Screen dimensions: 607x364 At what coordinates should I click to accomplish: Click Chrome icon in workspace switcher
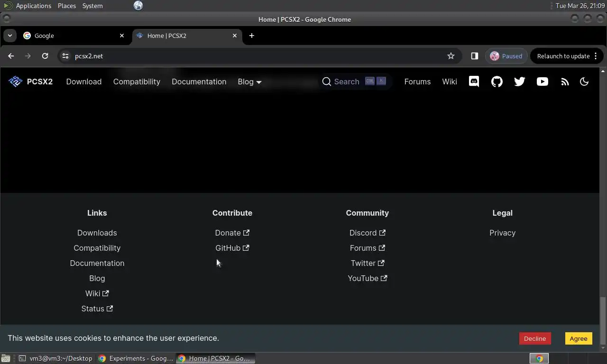539,358
